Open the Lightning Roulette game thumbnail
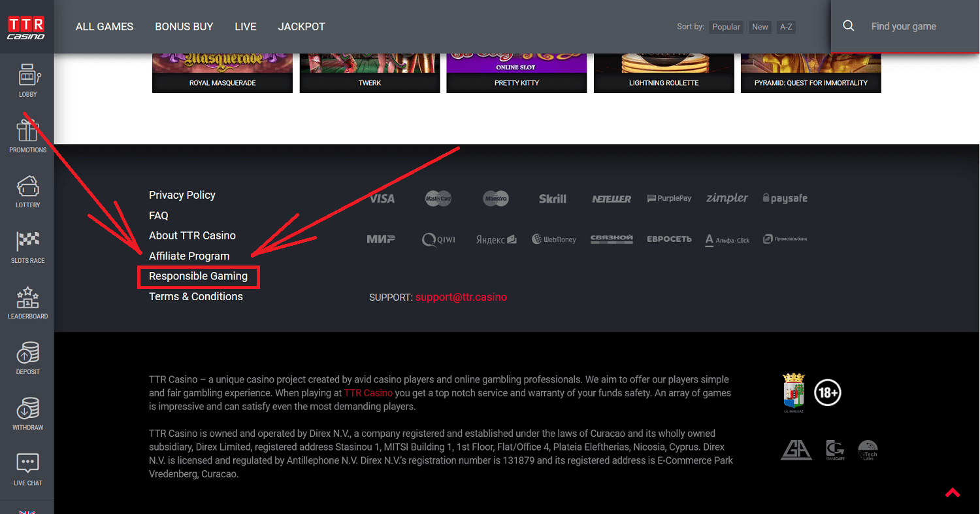Image resolution: width=980 pixels, height=514 pixels. click(x=664, y=73)
